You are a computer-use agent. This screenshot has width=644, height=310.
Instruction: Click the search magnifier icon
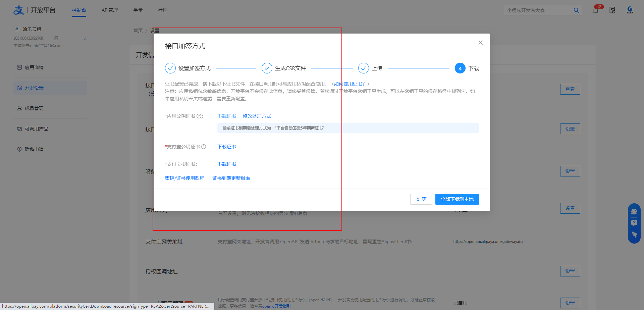(x=576, y=10)
